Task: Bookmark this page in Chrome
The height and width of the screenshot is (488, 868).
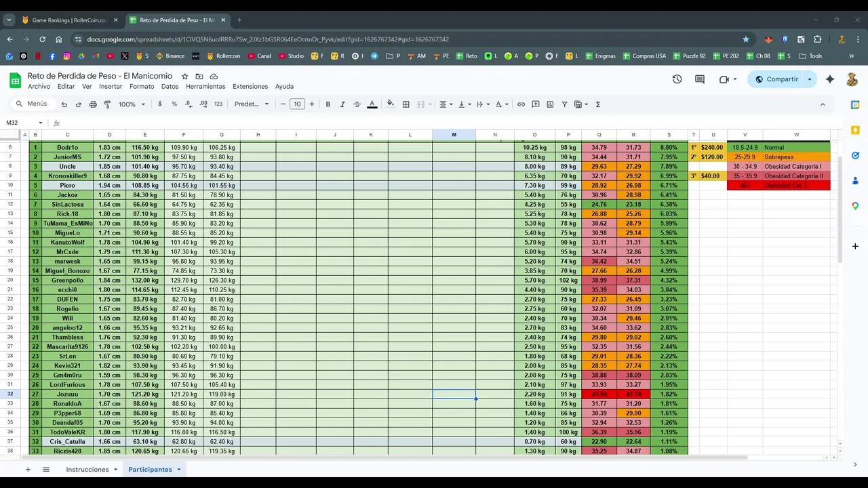Action: [x=746, y=39]
